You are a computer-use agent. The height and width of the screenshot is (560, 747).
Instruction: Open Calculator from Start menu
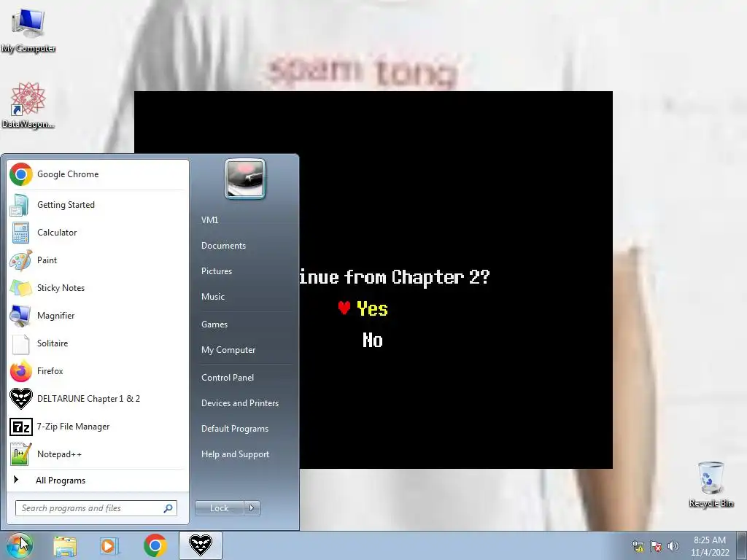(98, 233)
